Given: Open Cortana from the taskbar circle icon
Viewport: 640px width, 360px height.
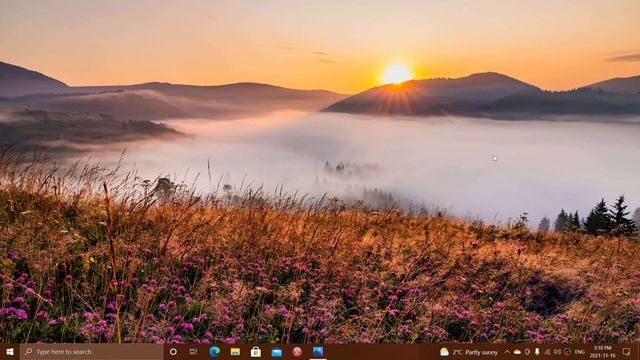Looking at the screenshot, I should (173, 351).
